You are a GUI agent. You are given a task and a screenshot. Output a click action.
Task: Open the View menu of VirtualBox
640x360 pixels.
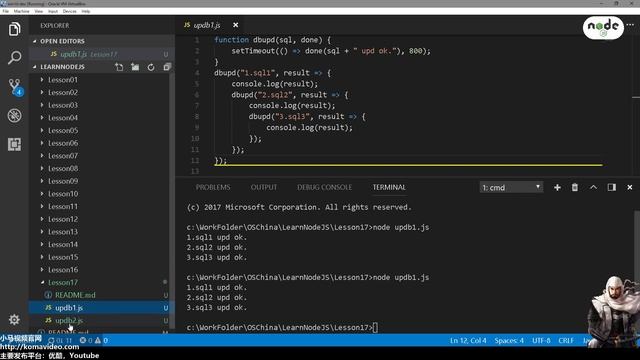39,11
